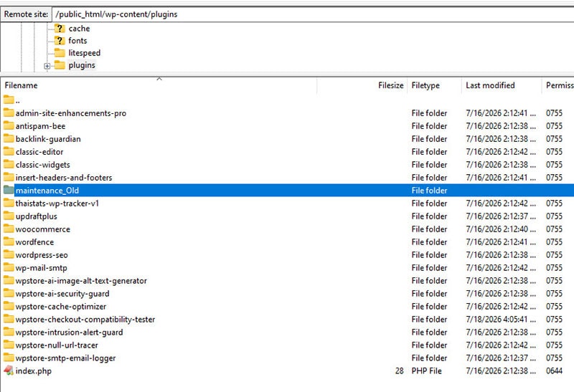Select the index.php filename

[x=33, y=371]
